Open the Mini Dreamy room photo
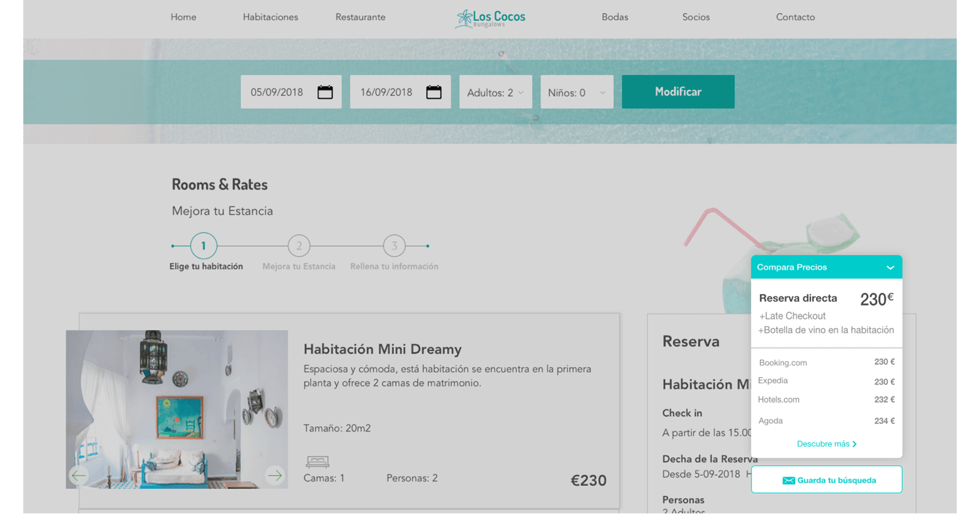Image resolution: width=980 pixels, height=514 pixels. [177, 409]
